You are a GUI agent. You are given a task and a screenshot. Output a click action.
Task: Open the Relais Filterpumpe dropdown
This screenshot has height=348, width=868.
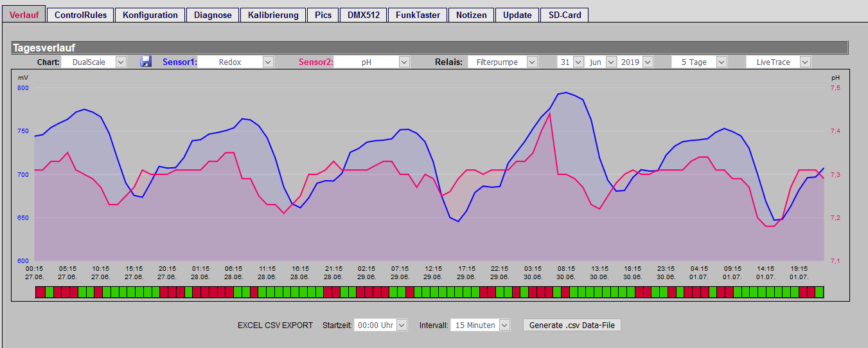(x=502, y=62)
